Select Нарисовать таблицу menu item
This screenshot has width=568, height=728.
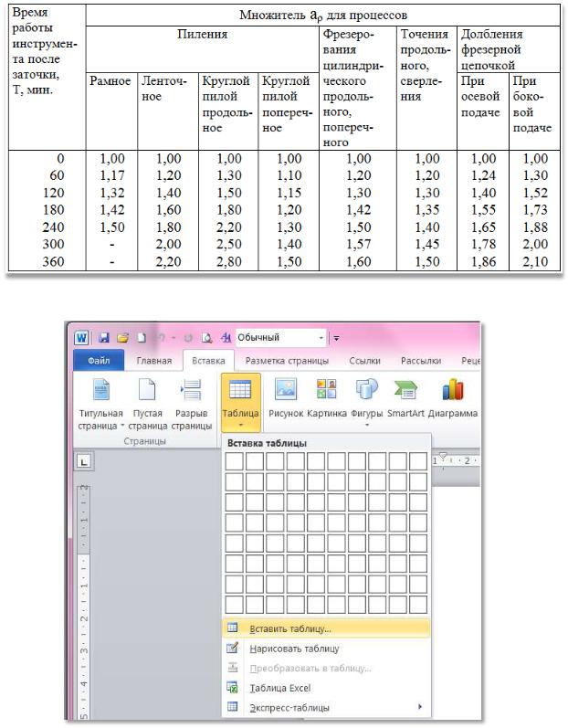pos(326,649)
